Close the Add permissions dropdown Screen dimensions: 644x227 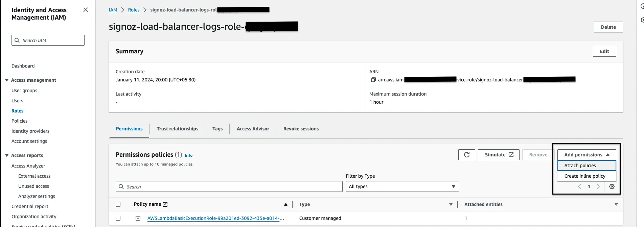pos(587,155)
